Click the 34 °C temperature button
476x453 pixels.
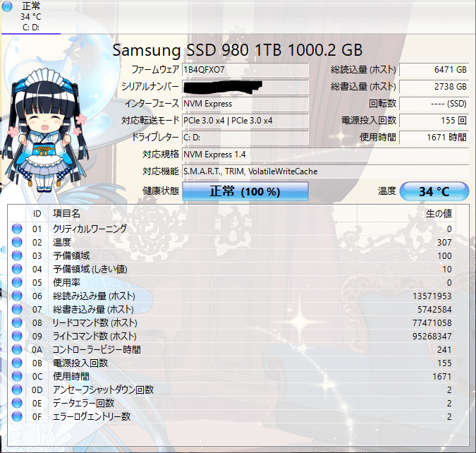[434, 191]
